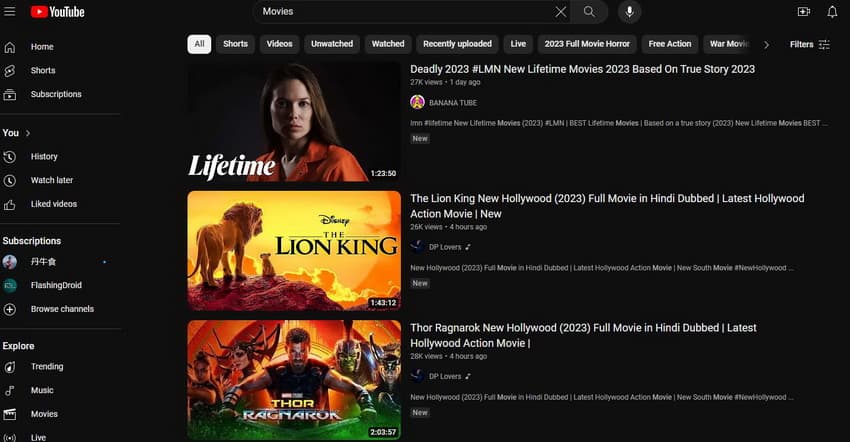Click the Browse channels plus icon
Viewport: 850px width, 442px height.
(10, 309)
